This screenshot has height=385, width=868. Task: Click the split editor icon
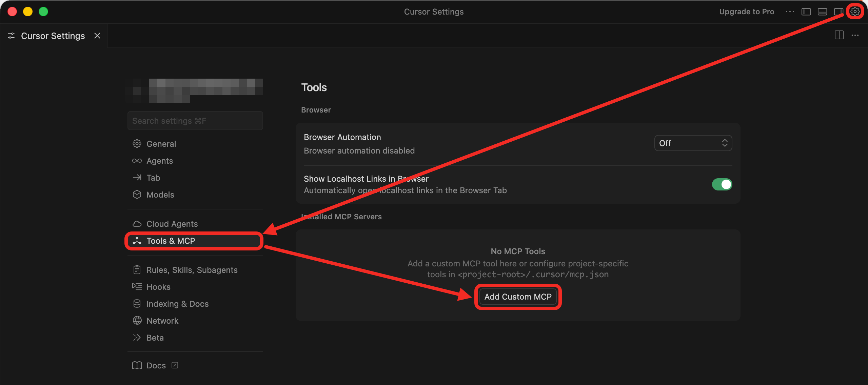click(839, 35)
